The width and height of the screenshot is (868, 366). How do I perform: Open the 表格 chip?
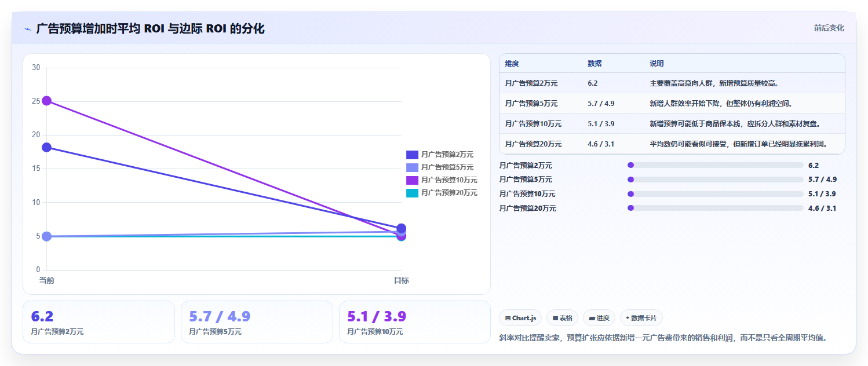tap(562, 318)
